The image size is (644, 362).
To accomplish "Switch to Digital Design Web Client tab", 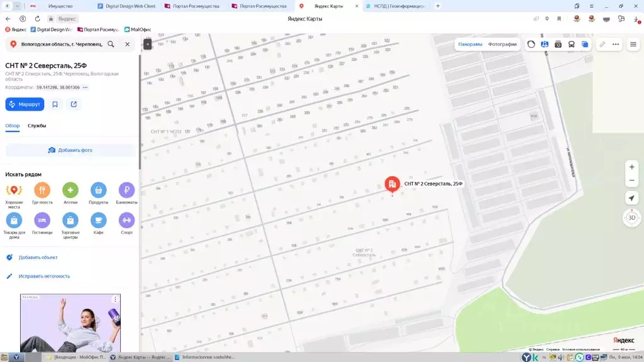I will 126,6.
